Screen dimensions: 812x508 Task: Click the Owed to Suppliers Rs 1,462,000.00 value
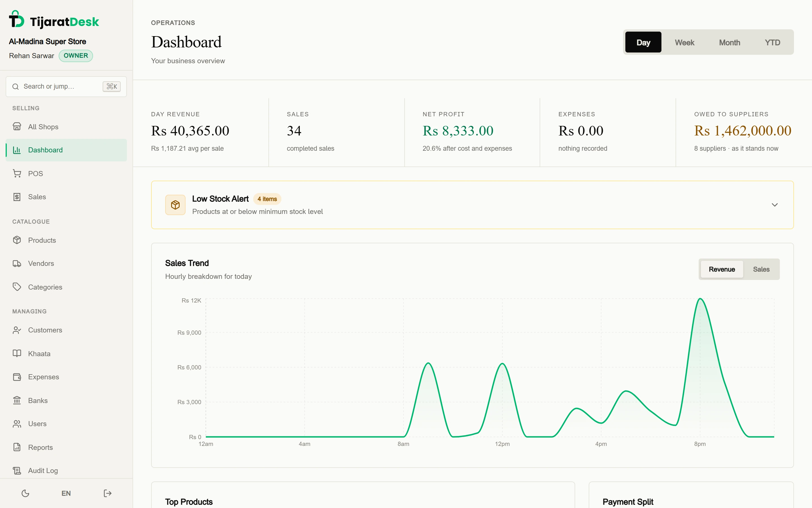pyautogui.click(x=743, y=131)
